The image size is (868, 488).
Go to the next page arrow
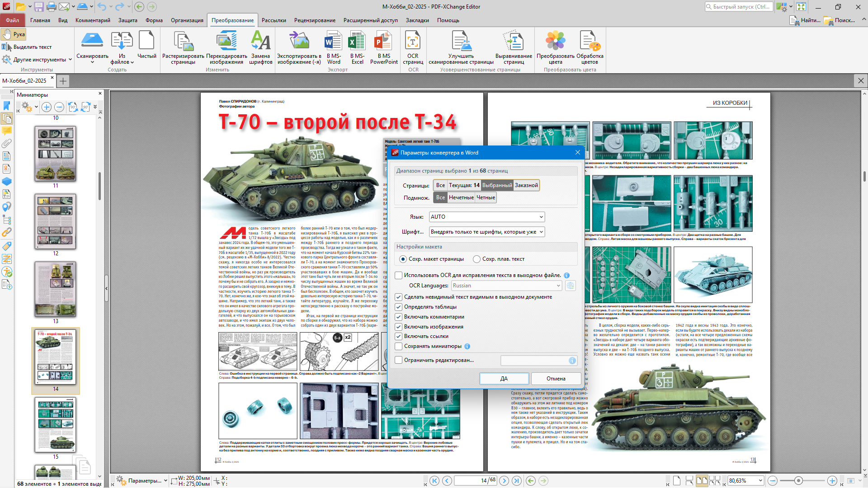click(x=504, y=481)
